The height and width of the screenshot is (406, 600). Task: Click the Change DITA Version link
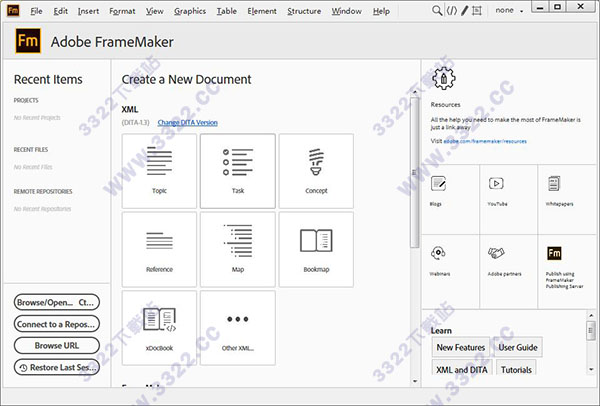(x=188, y=122)
